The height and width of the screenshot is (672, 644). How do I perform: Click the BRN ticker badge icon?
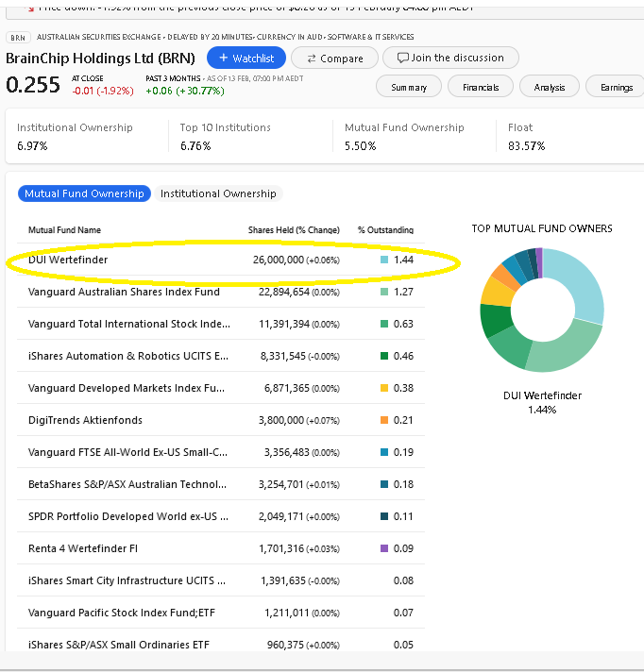17,37
